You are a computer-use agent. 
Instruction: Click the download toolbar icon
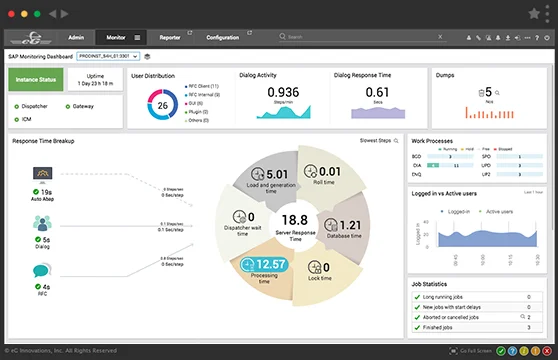[508, 37]
